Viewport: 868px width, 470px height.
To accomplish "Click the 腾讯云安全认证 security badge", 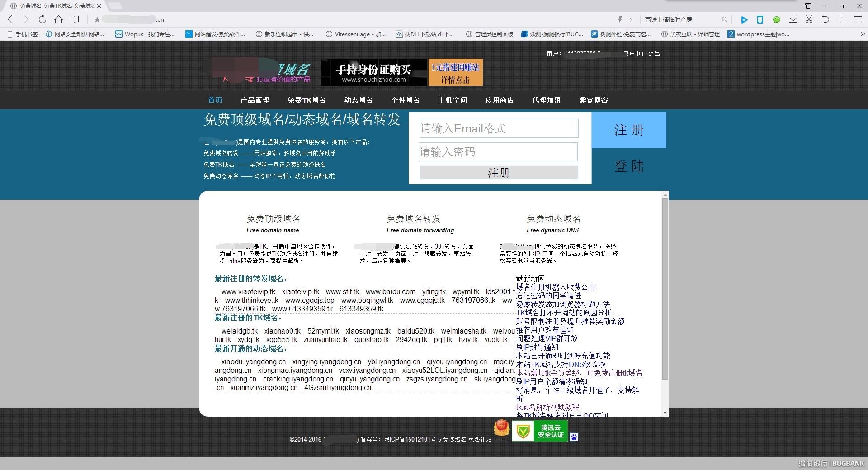I will [539, 431].
